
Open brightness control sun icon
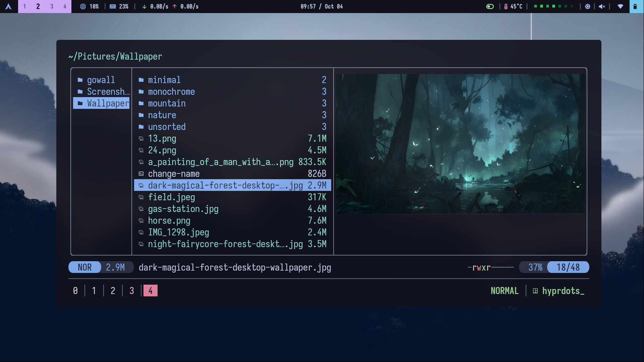click(588, 6)
